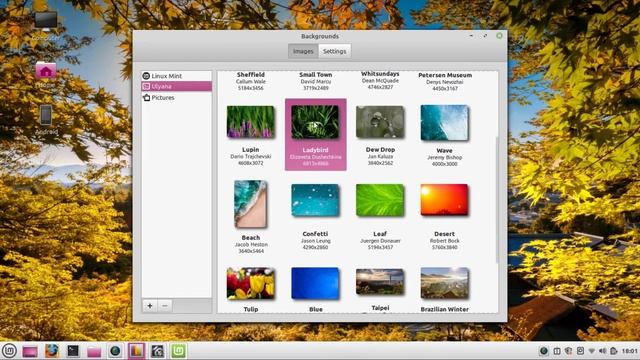Open the Home folder desktop icon

coord(46,71)
